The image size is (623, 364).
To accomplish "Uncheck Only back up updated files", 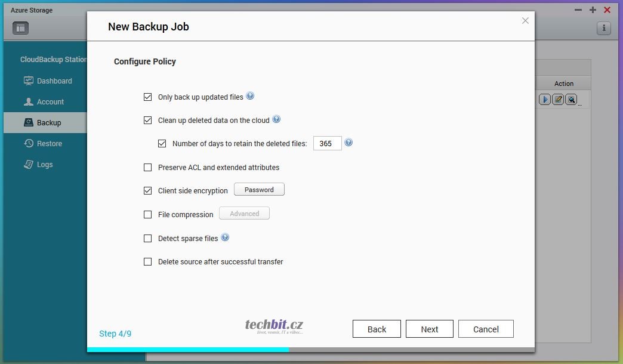I will pos(148,97).
